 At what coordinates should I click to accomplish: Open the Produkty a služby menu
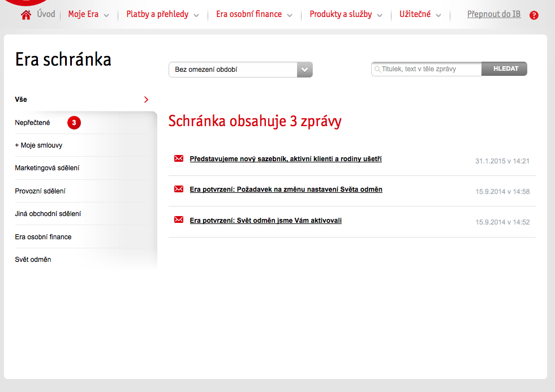point(341,14)
